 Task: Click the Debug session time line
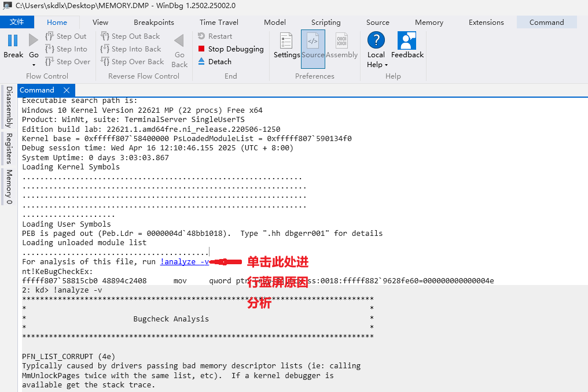pyautogui.click(x=157, y=147)
